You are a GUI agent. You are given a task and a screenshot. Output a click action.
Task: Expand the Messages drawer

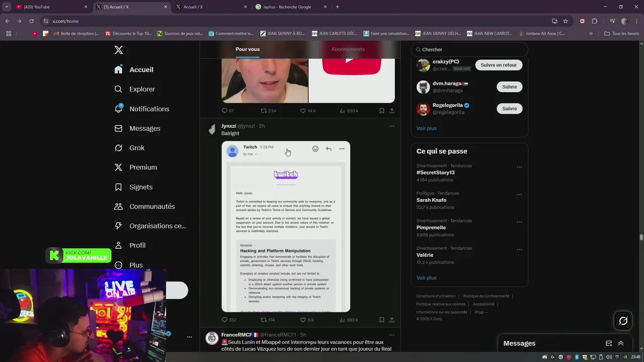coord(621,343)
